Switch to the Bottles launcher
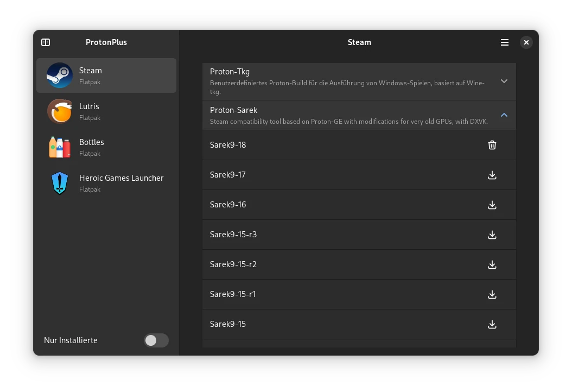 point(106,147)
